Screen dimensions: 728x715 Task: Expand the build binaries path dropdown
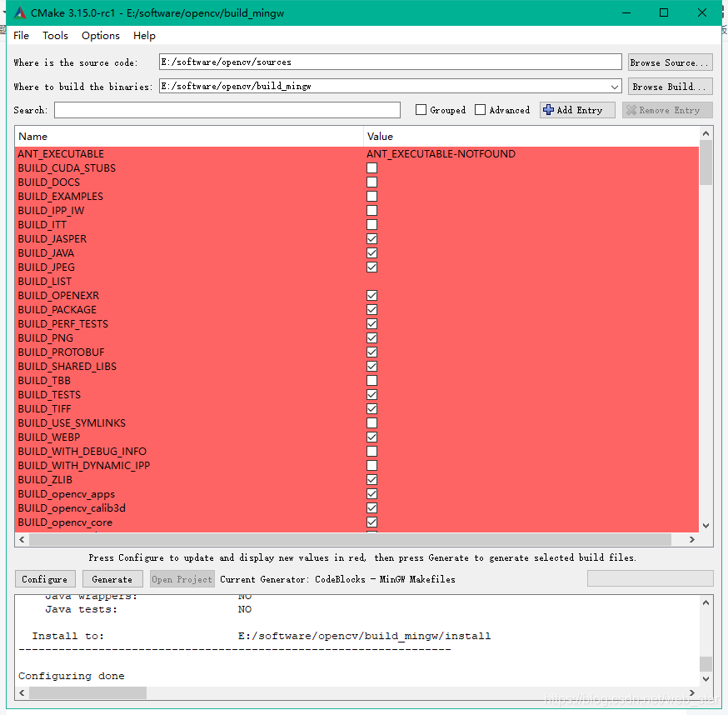tap(614, 87)
